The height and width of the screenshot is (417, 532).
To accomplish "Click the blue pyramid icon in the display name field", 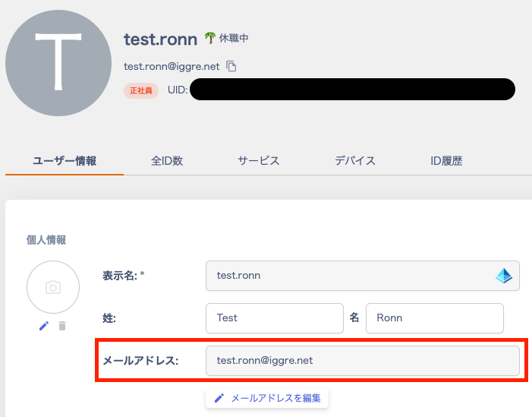I will 504,276.
